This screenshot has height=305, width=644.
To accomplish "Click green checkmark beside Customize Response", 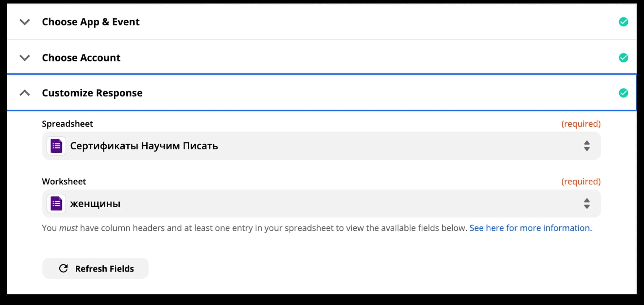I will coord(623,93).
